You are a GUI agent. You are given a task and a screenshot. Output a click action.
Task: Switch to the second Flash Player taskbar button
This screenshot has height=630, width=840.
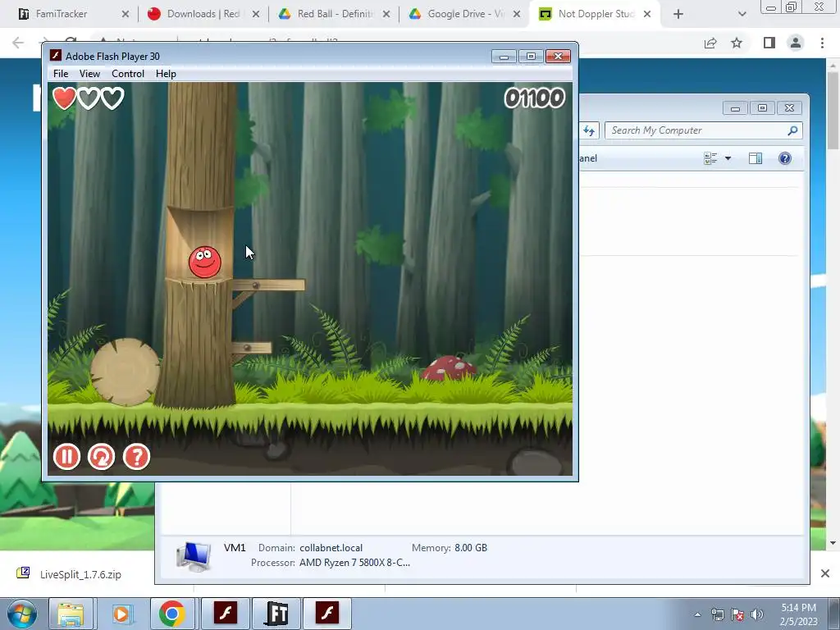[x=326, y=614]
